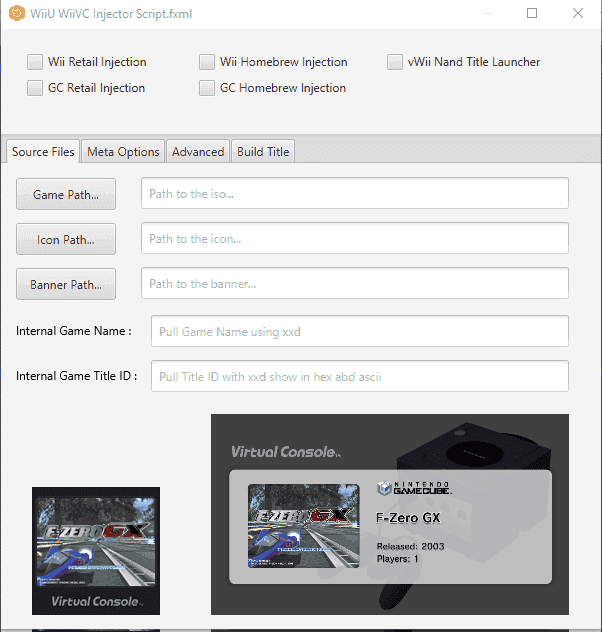The height and width of the screenshot is (632, 602).
Task: Focus the Path to the banner field
Action: tap(355, 284)
